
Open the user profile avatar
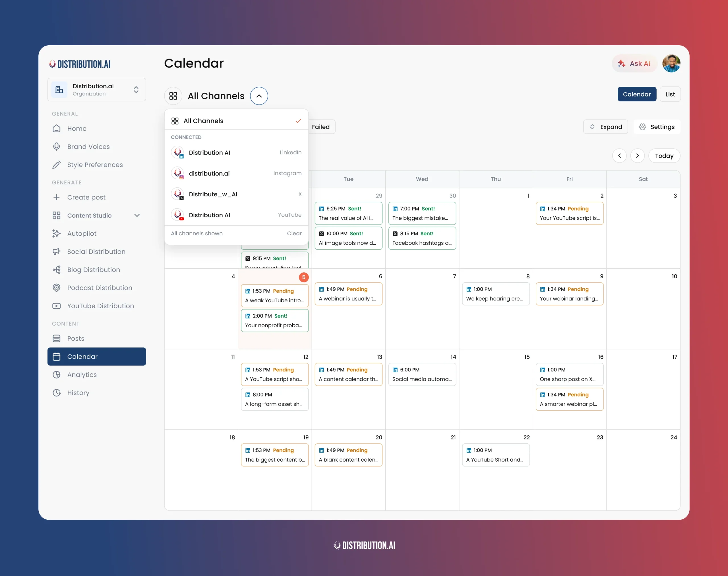pos(671,63)
